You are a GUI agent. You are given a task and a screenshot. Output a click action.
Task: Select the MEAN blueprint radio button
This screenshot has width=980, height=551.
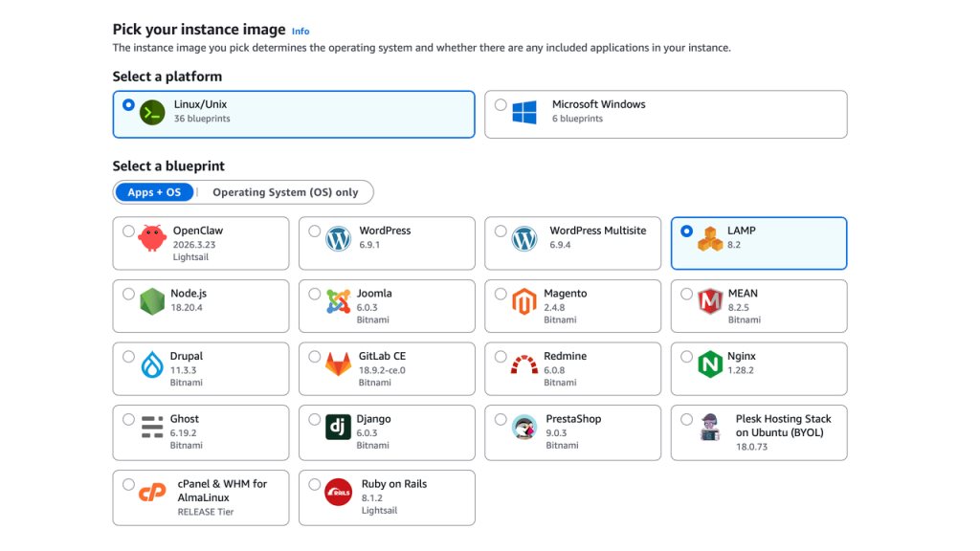(686, 293)
